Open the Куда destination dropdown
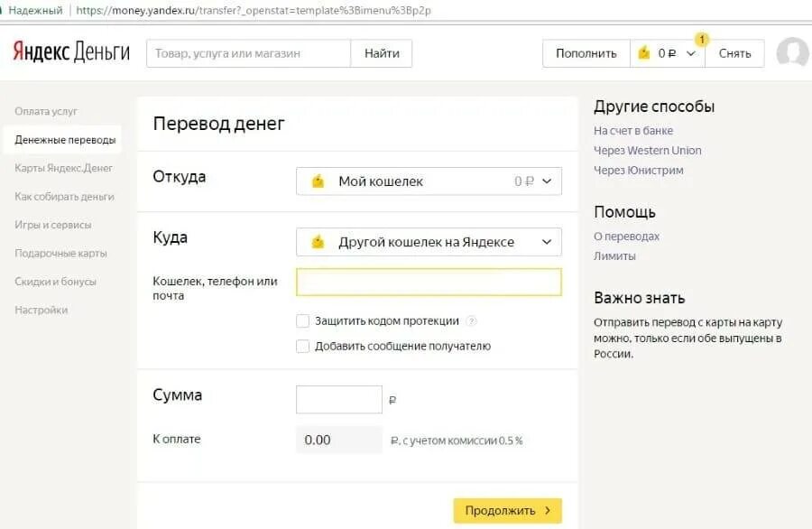Viewport: 812px width, 529px height. tap(429, 242)
